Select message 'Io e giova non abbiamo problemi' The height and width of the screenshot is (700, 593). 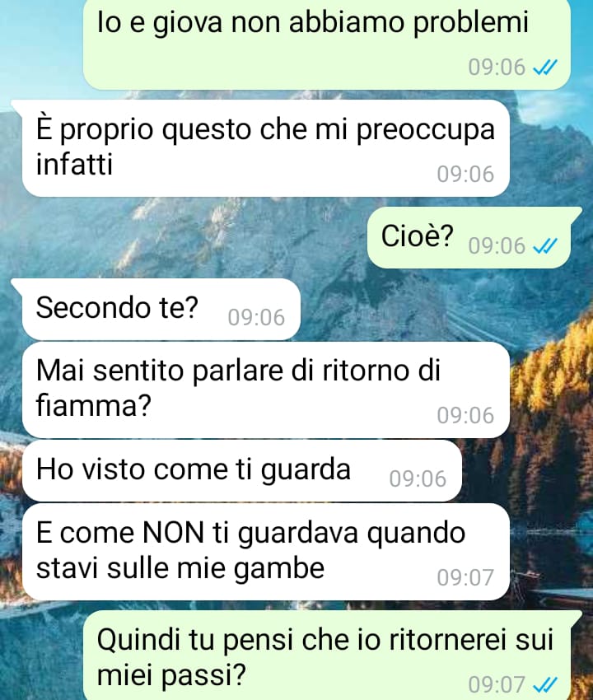[x=327, y=44]
